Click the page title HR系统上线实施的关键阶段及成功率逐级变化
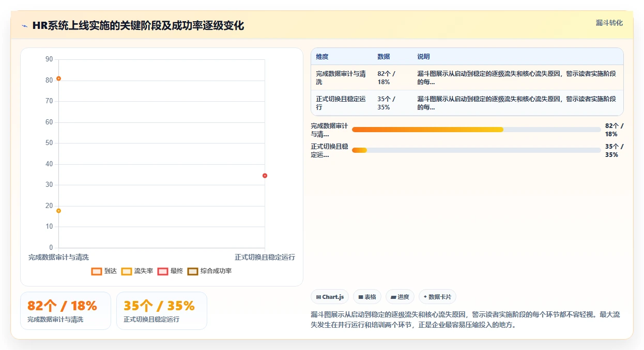644x350 pixels. (138, 26)
